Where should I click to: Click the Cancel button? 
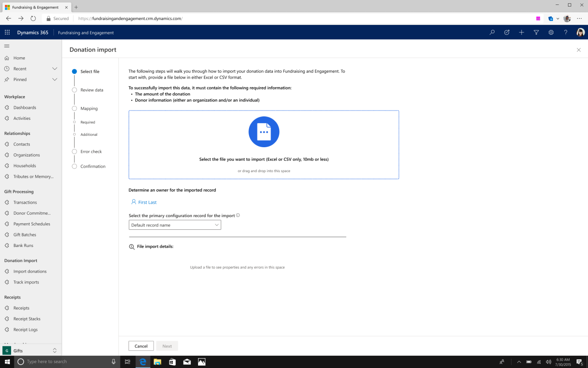(x=141, y=346)
